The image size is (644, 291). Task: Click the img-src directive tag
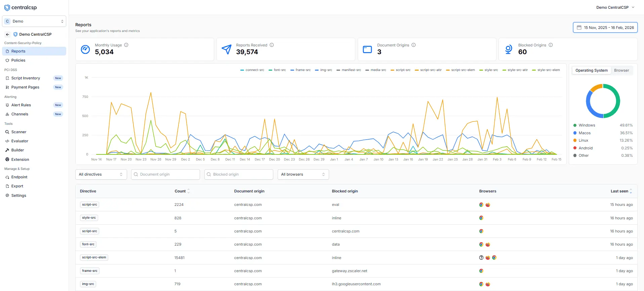[x=88, y=284]
